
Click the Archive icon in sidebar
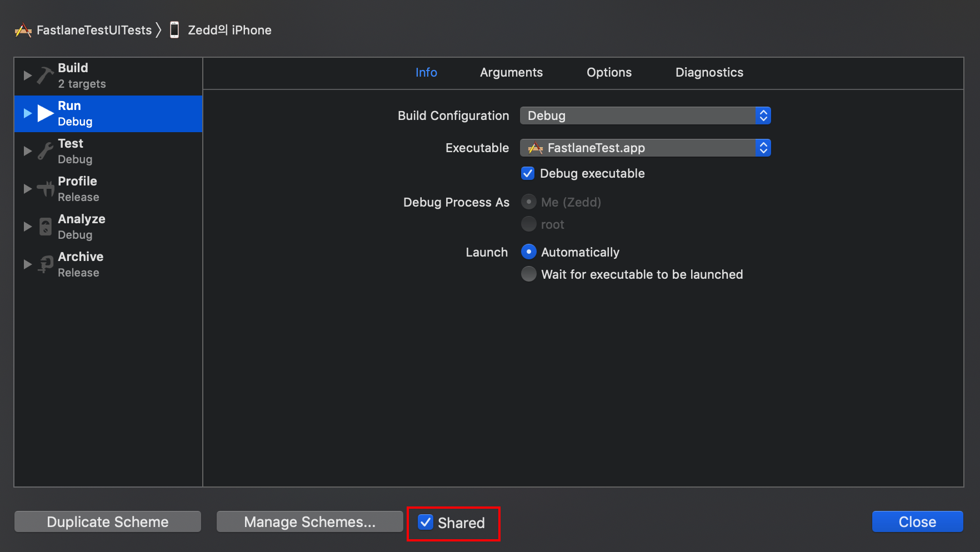coord(45,264)
